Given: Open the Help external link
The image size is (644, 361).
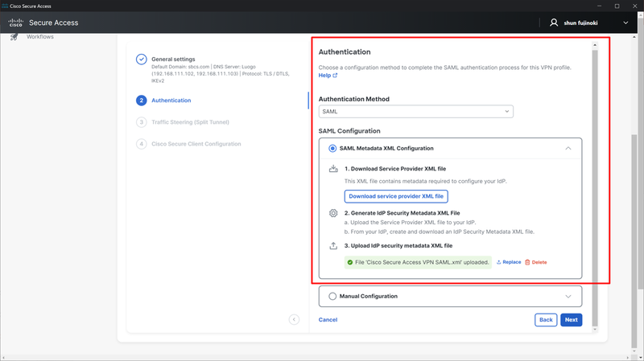Looking at the screenshot, I should 328,76.
